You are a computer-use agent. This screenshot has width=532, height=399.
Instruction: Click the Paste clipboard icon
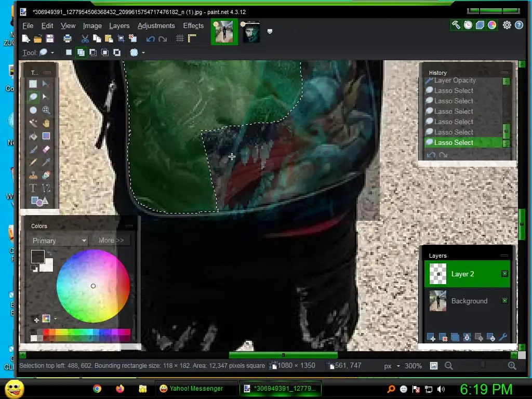109,38
